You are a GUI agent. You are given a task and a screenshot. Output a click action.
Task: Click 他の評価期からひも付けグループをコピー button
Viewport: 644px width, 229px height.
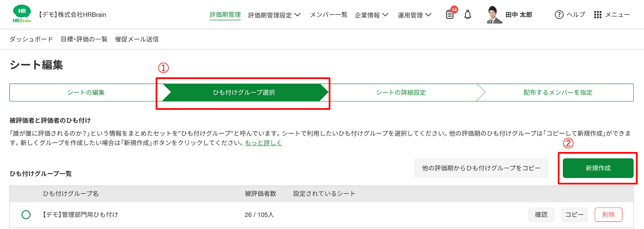(x=481, y=168)
